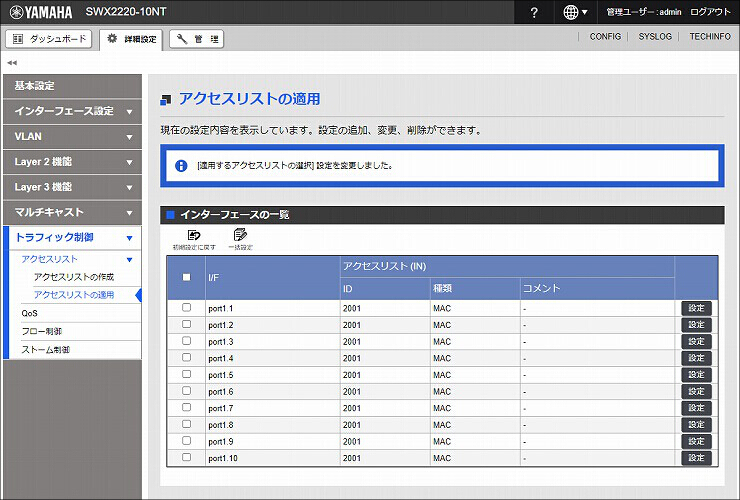Click 設定 button for port1.3
The width and height of the screenshot is (740, 500).
click(696, 341)
